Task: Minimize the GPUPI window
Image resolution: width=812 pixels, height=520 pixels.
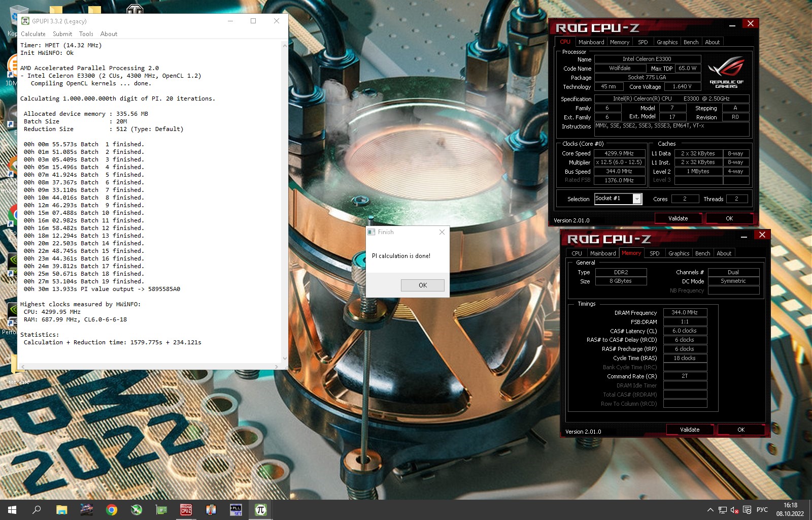Action: [230, 21]
